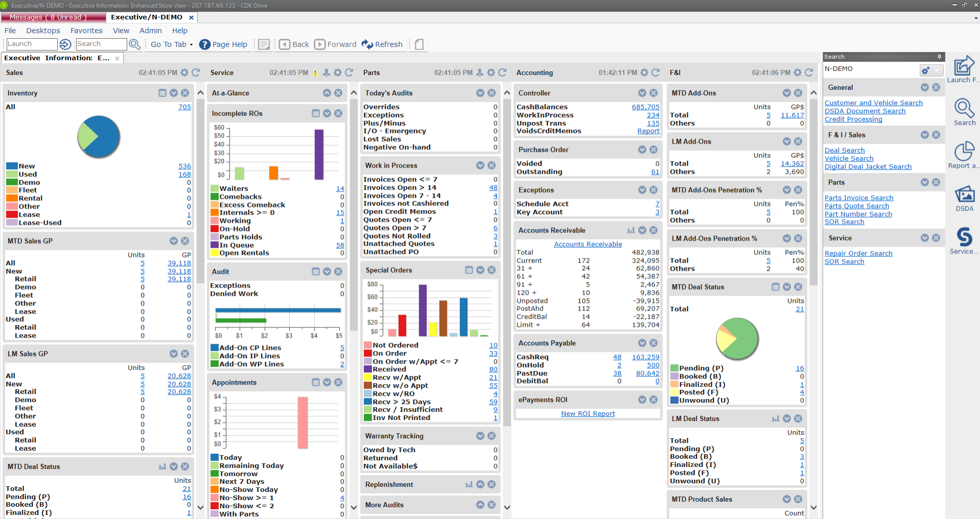The width and height of the screenshot is (980, 519).
Task: Click the blue New legend swatch in Inventory
Action: [12, 166]
